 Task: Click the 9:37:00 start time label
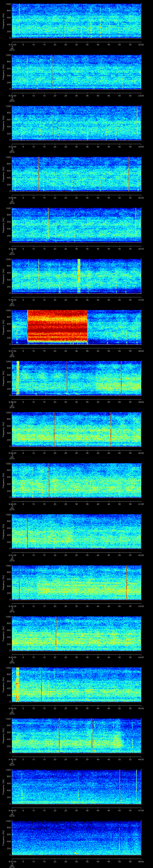tap(12, 351)
